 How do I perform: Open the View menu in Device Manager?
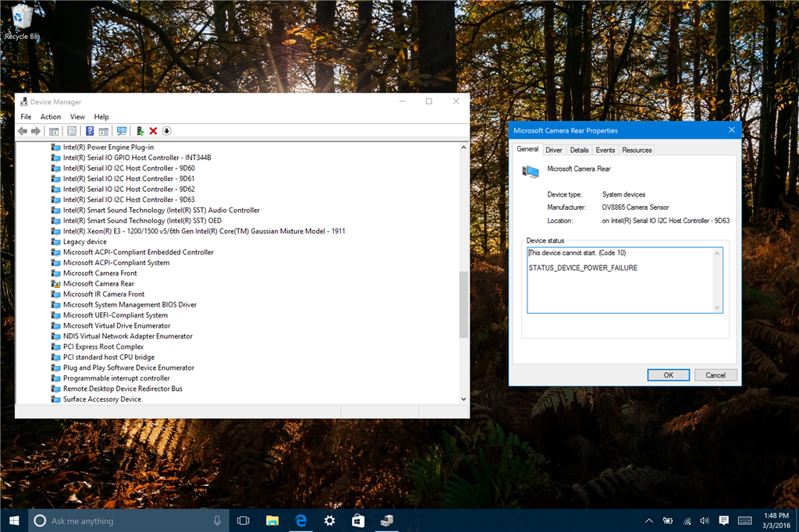tap(77, 117)
